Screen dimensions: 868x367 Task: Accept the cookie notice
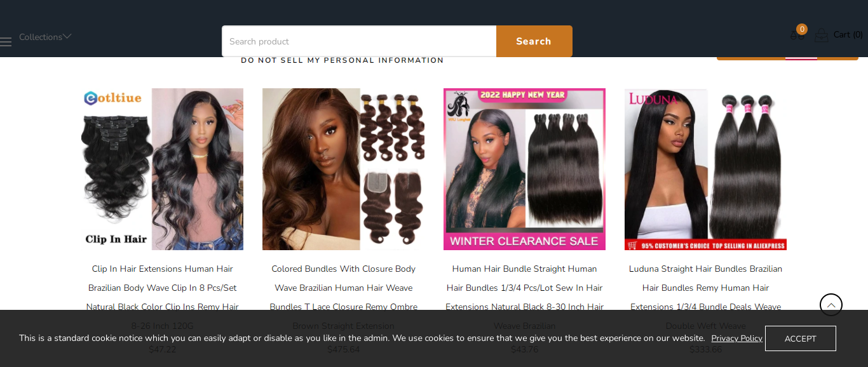pos(800,338)
